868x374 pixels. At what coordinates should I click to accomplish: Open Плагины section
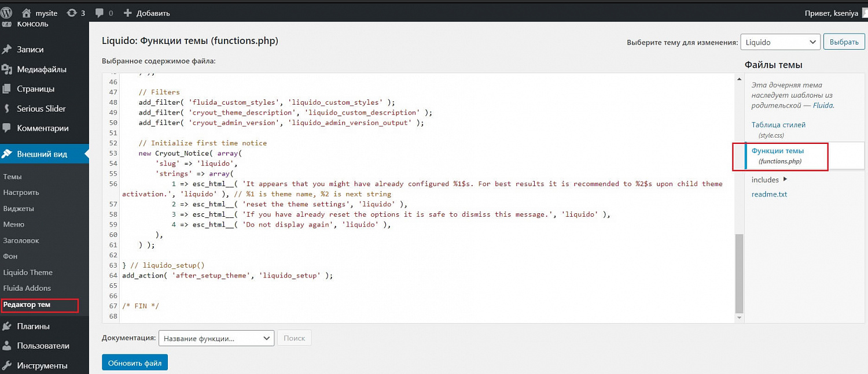(34, 326)
